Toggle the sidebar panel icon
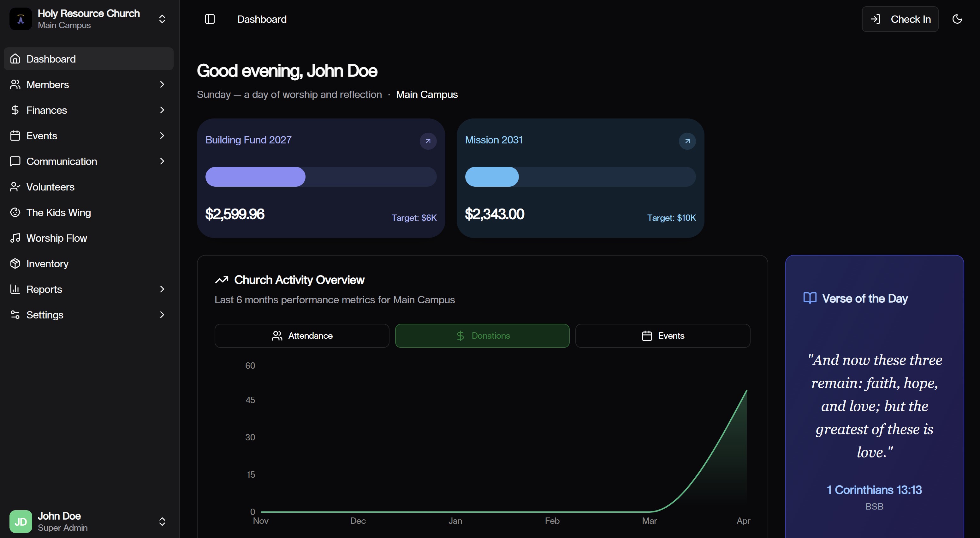Screen dimensions: 980x538 point(210,19)
